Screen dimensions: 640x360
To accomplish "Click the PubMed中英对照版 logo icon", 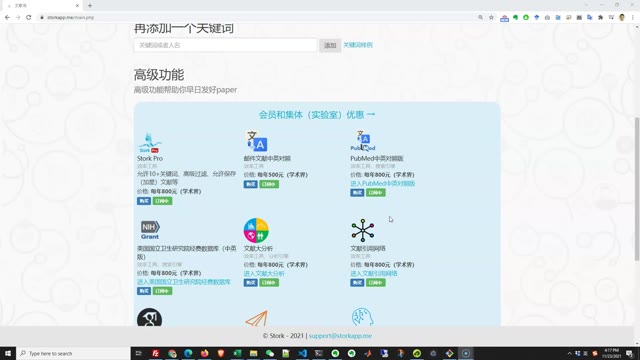I will 363,141.
